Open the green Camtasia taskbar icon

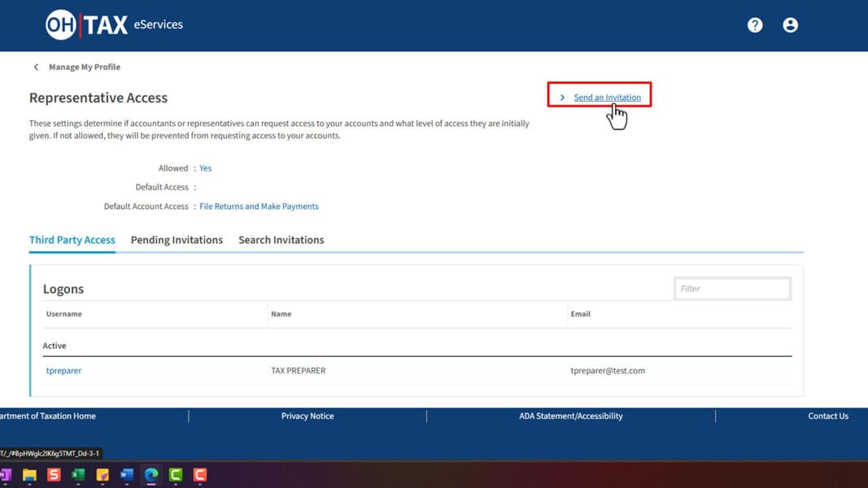176,475
